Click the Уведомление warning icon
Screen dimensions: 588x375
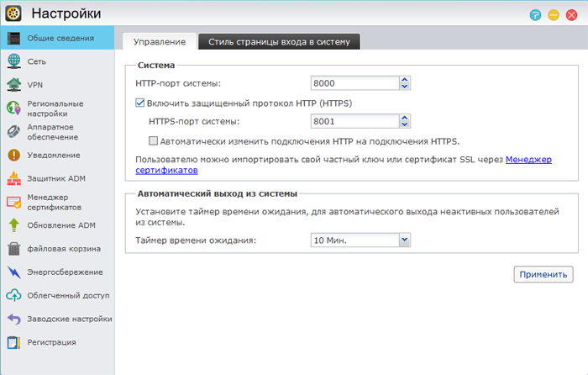13,155
